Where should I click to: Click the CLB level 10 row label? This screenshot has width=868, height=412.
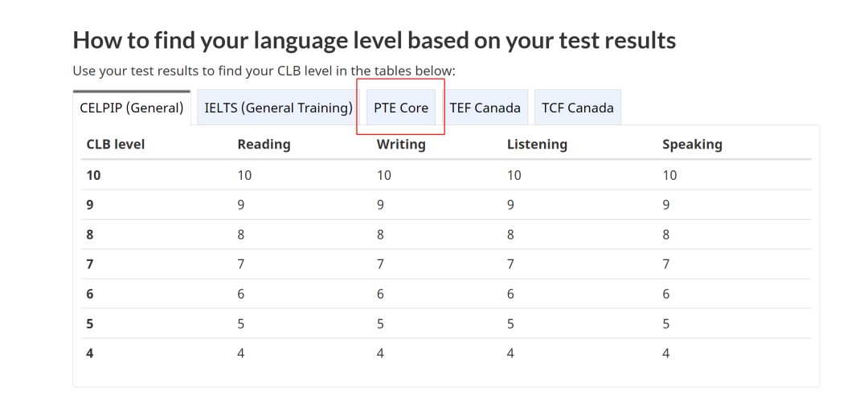coord(93,175)
